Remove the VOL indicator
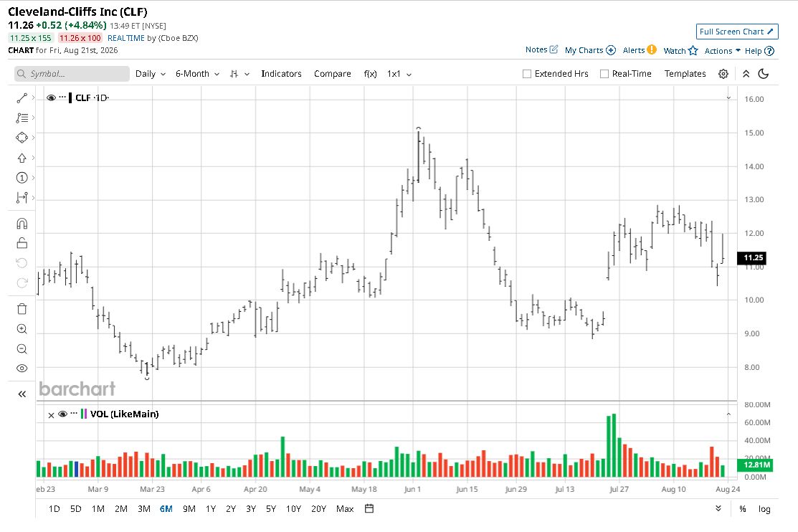Screen dimensions: 798x532 point(51,415)
